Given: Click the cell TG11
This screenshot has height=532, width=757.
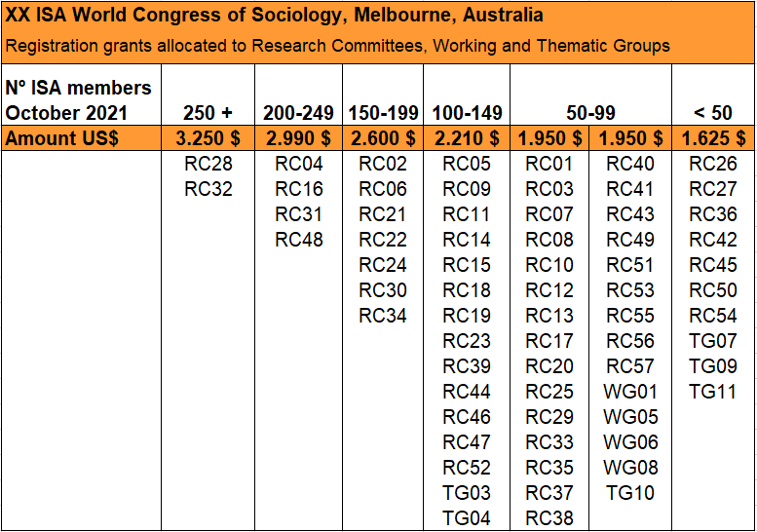Looking at the screenshot, I should click(x=713, y=392).
